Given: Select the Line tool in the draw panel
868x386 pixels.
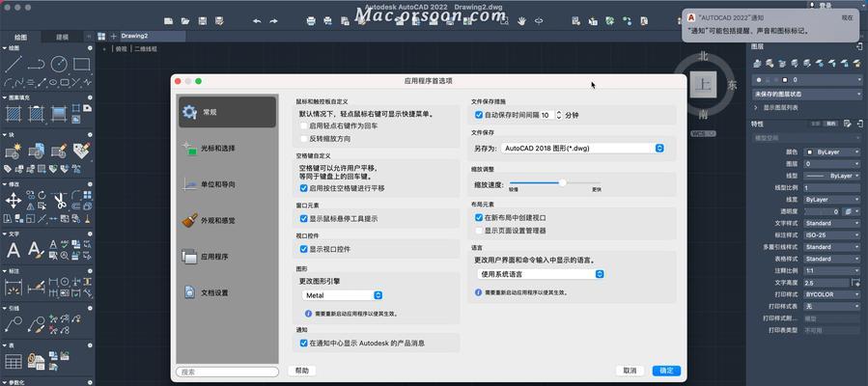Looking at the screenshot, I should coord(14,64).
